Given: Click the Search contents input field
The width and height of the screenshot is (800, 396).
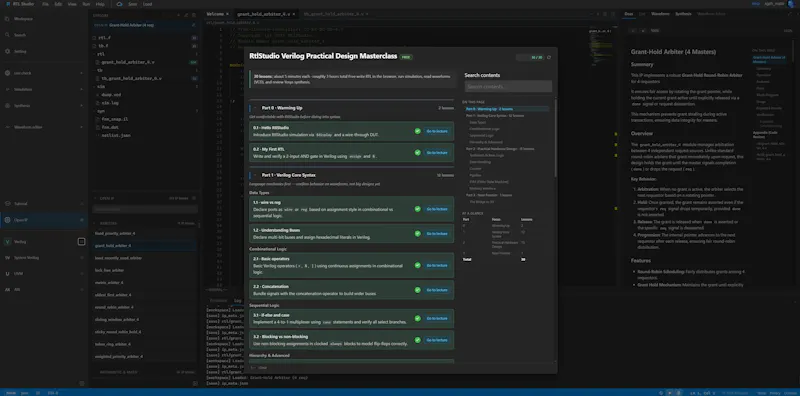Looking at the screenshot, I should tap(508, 86).
